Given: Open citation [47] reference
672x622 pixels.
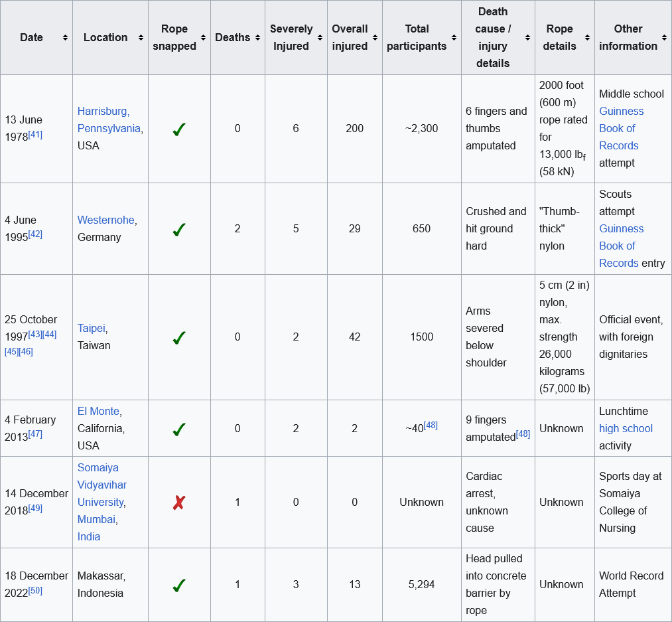Looking at the screenshot, I should coord(35,433).
